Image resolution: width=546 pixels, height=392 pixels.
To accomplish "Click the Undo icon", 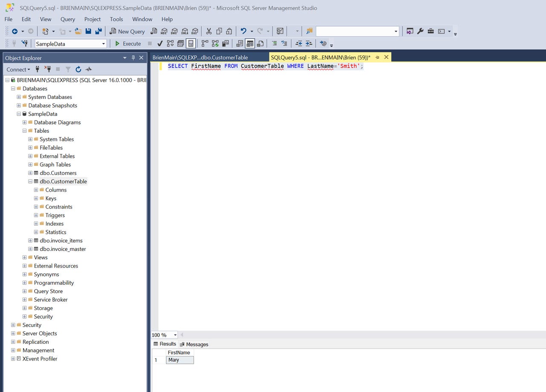I will 243,31.
